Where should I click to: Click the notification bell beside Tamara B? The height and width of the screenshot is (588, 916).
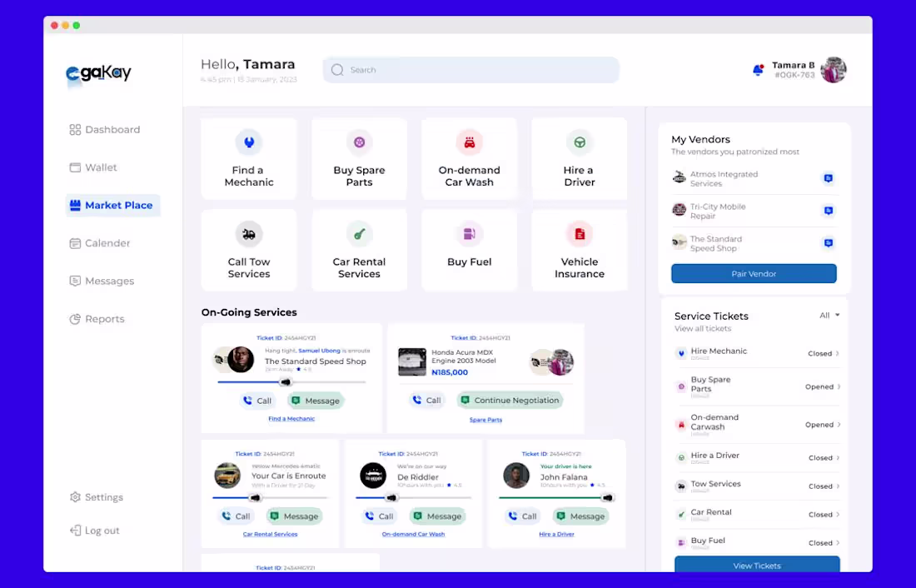[758, 70]
